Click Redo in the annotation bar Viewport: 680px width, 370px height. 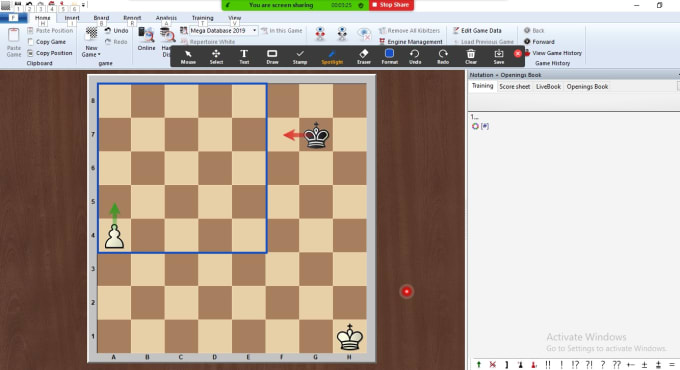click(x=443, y=56)
